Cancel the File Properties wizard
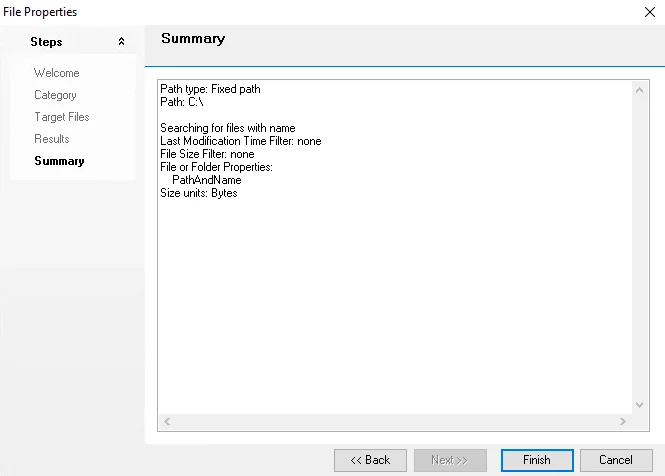Screen dimensions: 665x476 click(x=616, y=460)
